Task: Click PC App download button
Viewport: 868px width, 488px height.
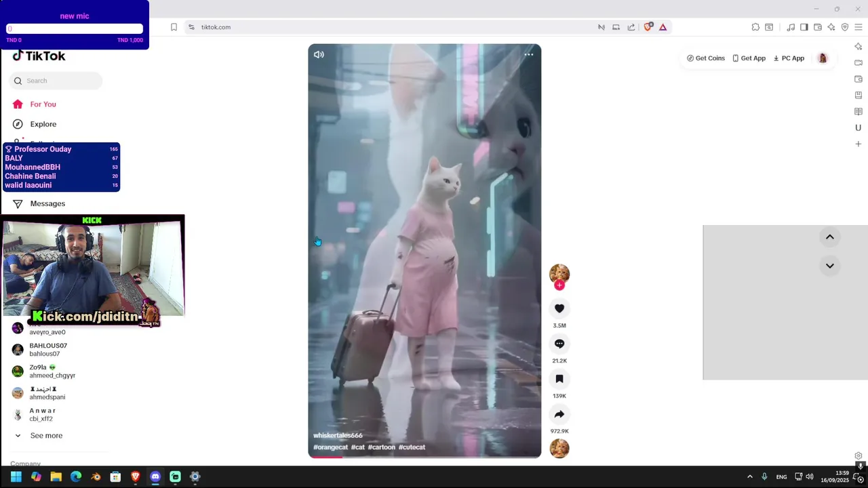Action: pyautogui.click(x=789, y=58)
